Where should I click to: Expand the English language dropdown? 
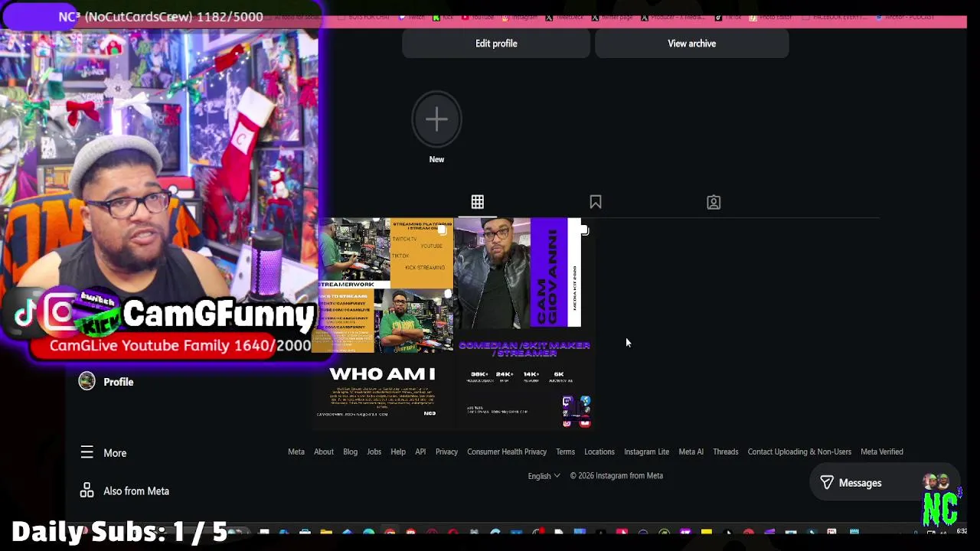click(x=544, y=476)
